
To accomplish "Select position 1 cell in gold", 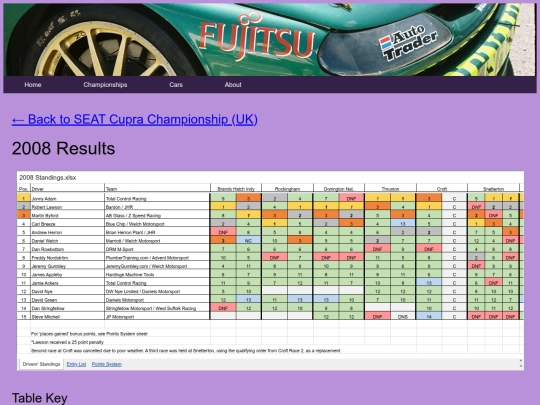I will tap(23, 198).
